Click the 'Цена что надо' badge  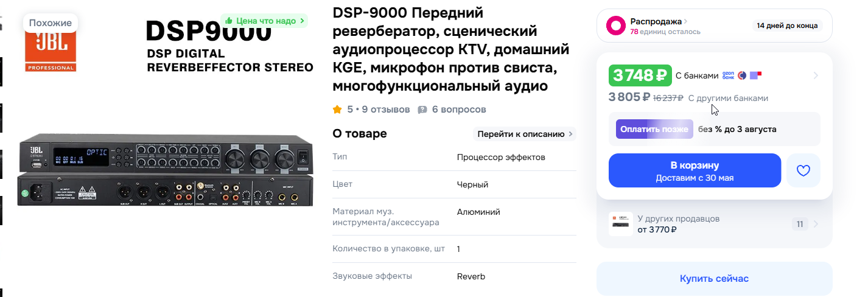pyautogui.click(x=264, y=21)
